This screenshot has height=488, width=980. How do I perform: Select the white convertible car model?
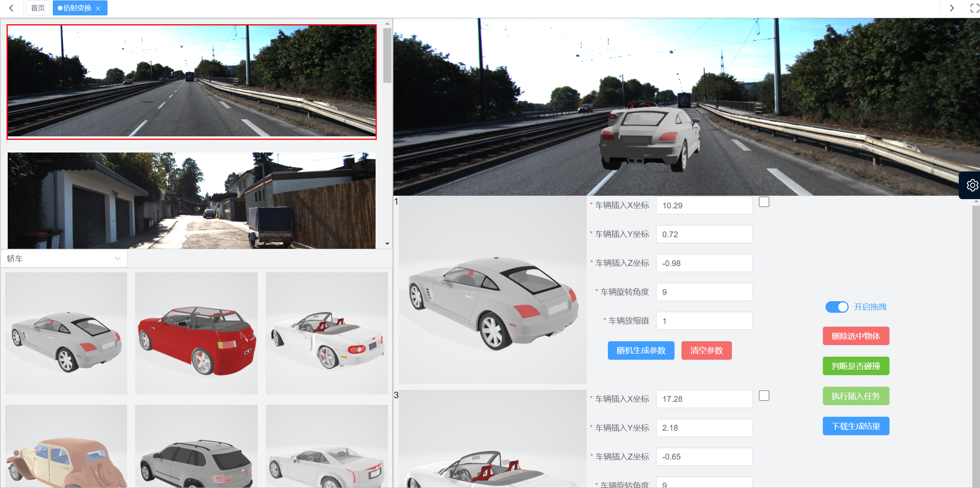[x=326, y=334]
